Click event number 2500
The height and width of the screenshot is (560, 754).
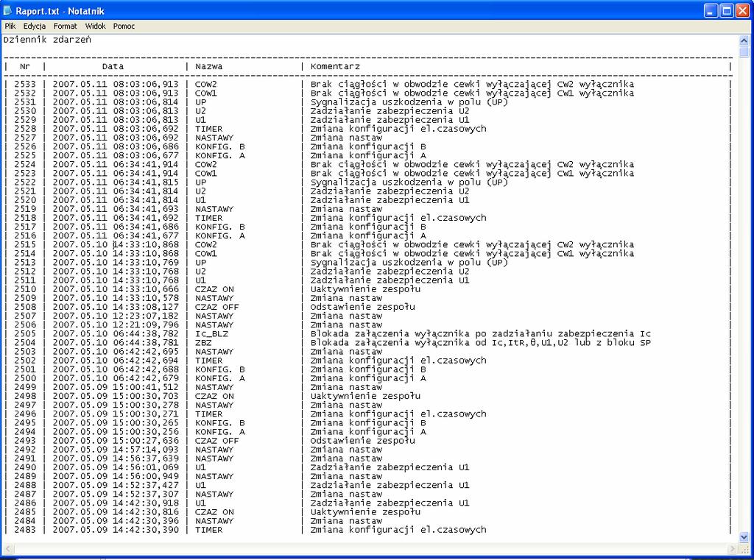(25, 378)
